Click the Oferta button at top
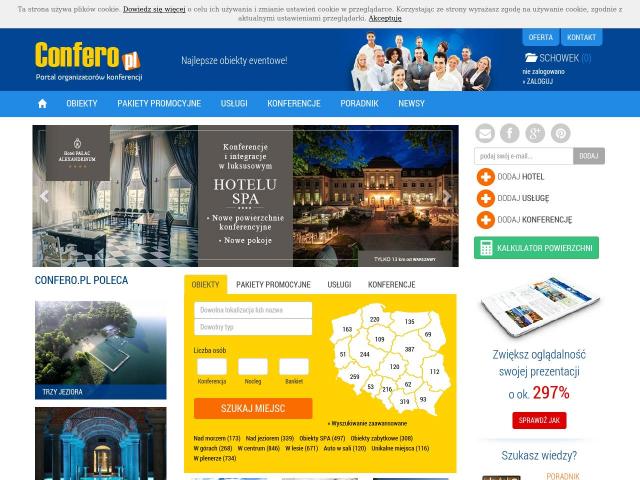The width and height of the screenshot is (640, 480). point(540,37)
